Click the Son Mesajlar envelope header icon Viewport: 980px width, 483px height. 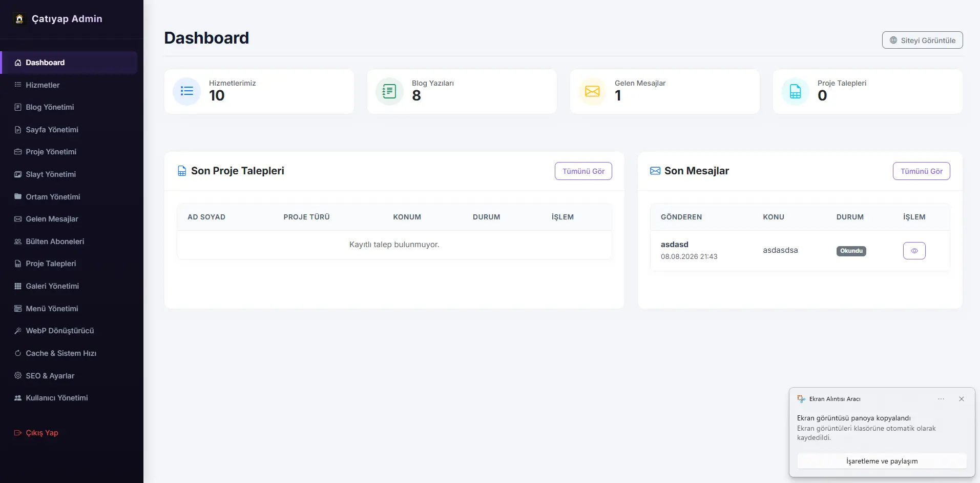[655, 171]
